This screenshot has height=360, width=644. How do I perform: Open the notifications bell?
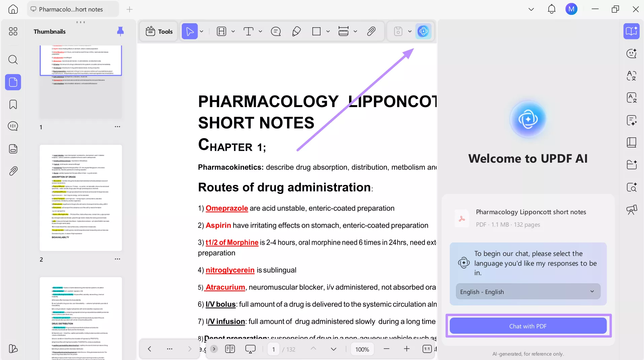pos(551,9)
